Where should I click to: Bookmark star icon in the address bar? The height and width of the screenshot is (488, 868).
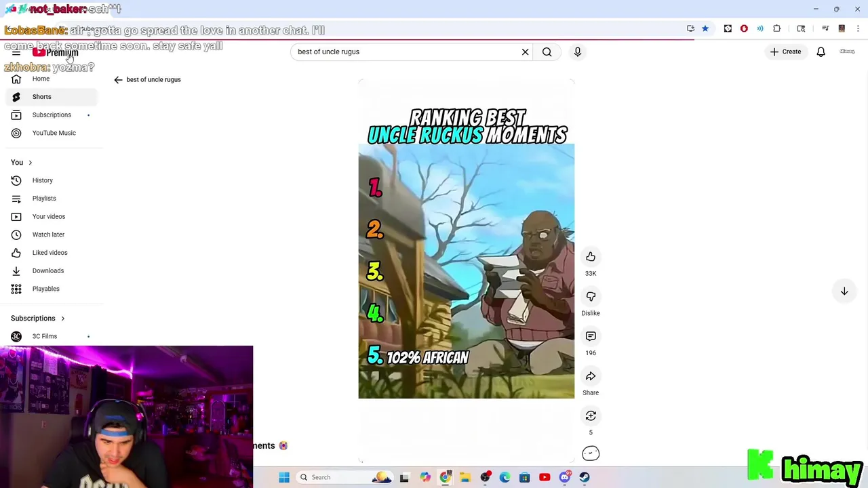pyautogui.click(x=705, y=28)
